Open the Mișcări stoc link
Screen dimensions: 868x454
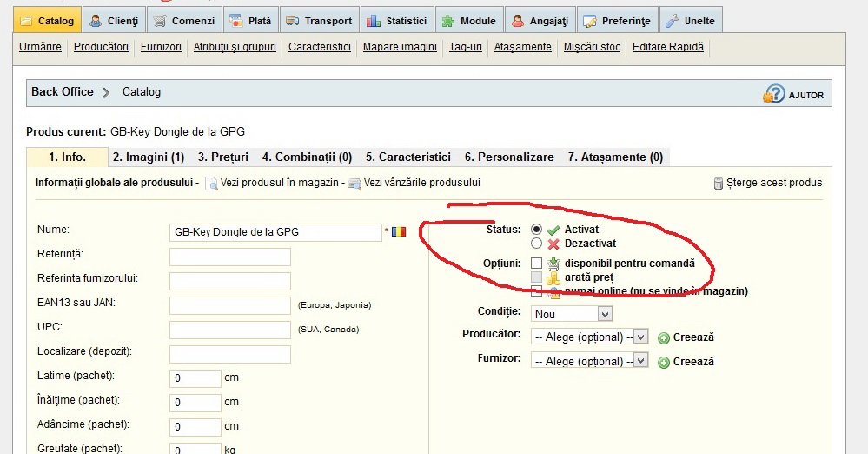point(593,47)
